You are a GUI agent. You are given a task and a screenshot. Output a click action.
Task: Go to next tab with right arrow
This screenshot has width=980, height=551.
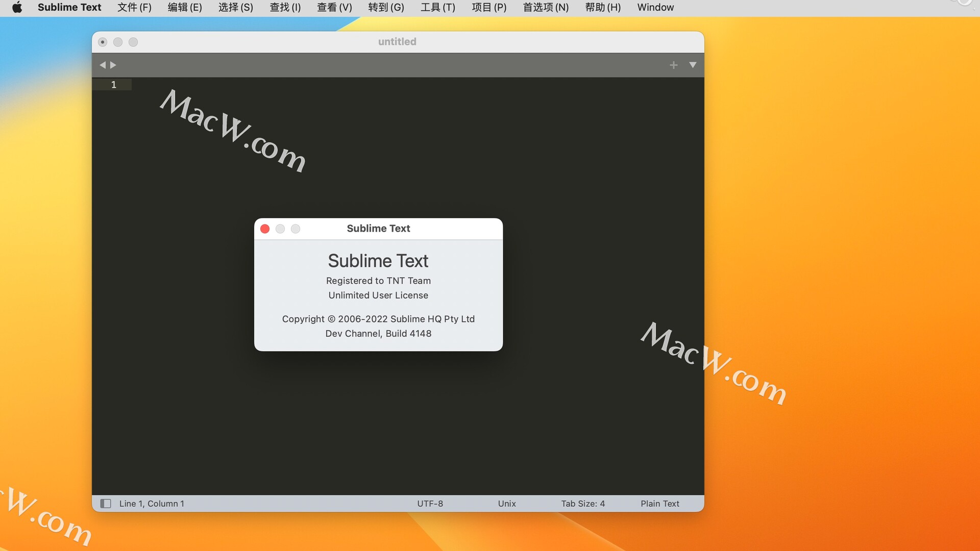113,65
